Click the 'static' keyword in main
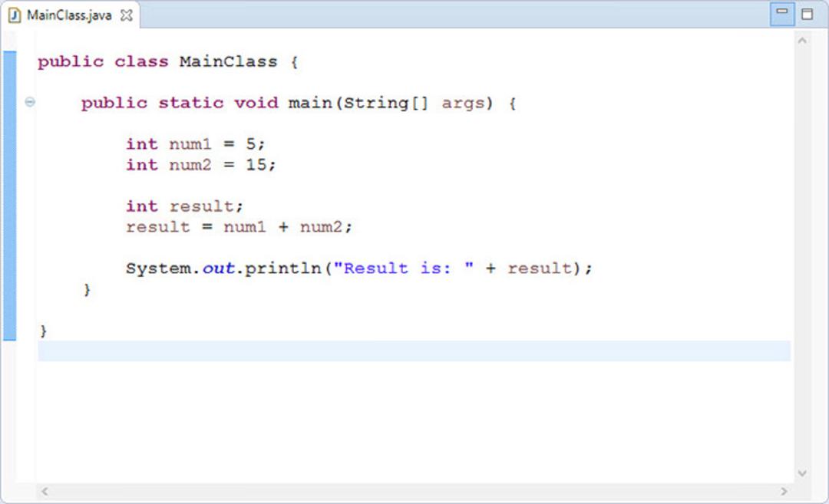 click(191, 103)
